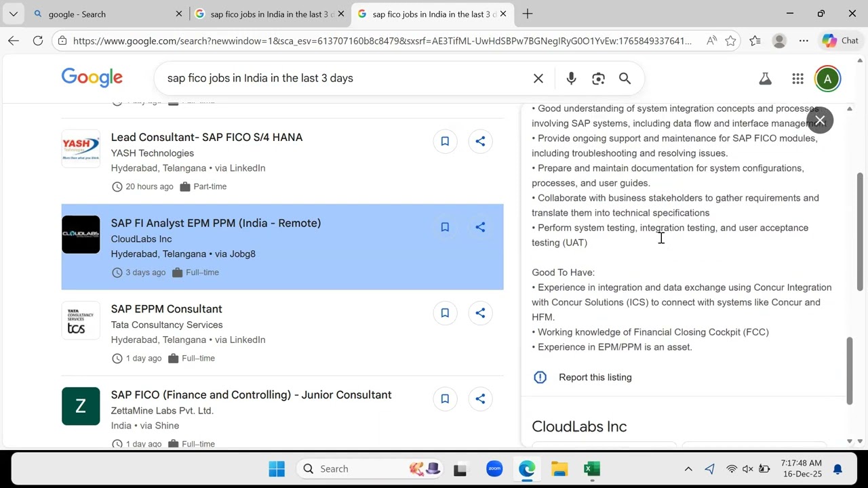868x488 pixels.
Task: Click the CloudLabs Inc logo thumbnail
Action: 81,235
